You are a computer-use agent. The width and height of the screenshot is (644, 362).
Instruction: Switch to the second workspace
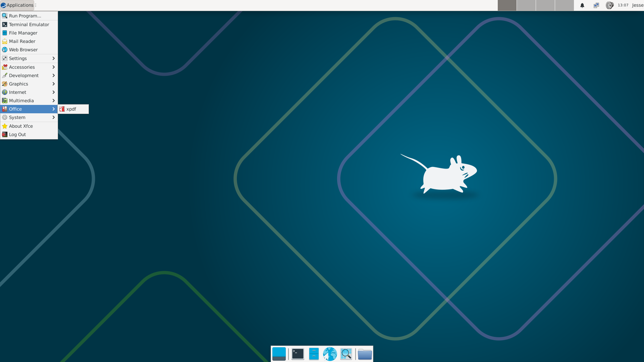[526, 5]
